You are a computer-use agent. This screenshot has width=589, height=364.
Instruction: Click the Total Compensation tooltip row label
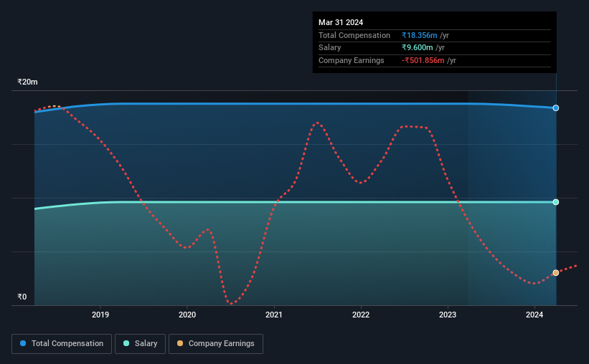(354, 35)
